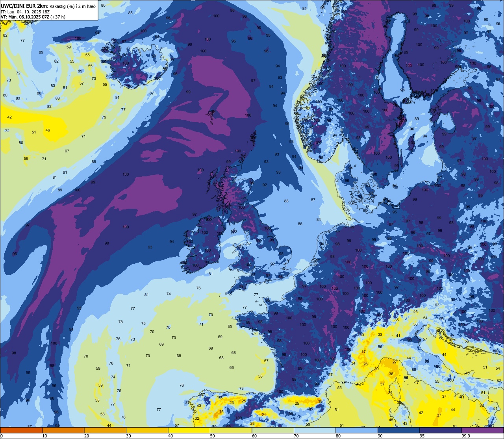Click the 84 value in the North Sea
The height and width of the screenshot is (439, 504).
[x=319, y=220]
